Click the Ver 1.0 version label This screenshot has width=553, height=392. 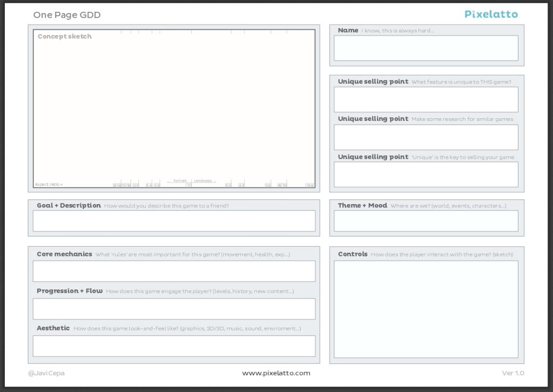[513, 373]
